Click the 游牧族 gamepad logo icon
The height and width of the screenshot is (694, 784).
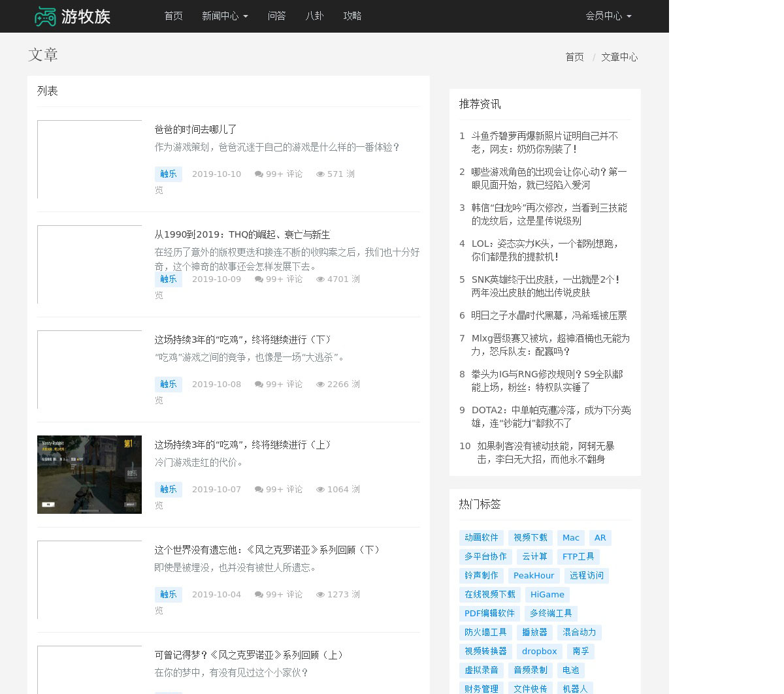pos(45,16)
